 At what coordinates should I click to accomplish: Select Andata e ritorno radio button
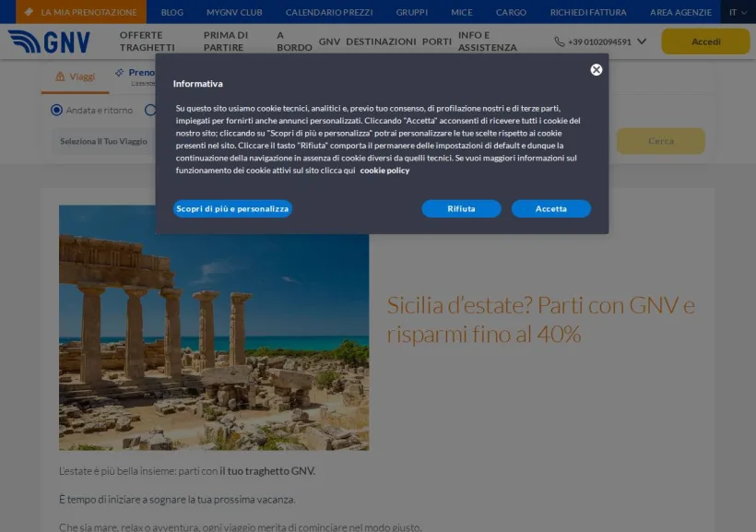(56, 110)
